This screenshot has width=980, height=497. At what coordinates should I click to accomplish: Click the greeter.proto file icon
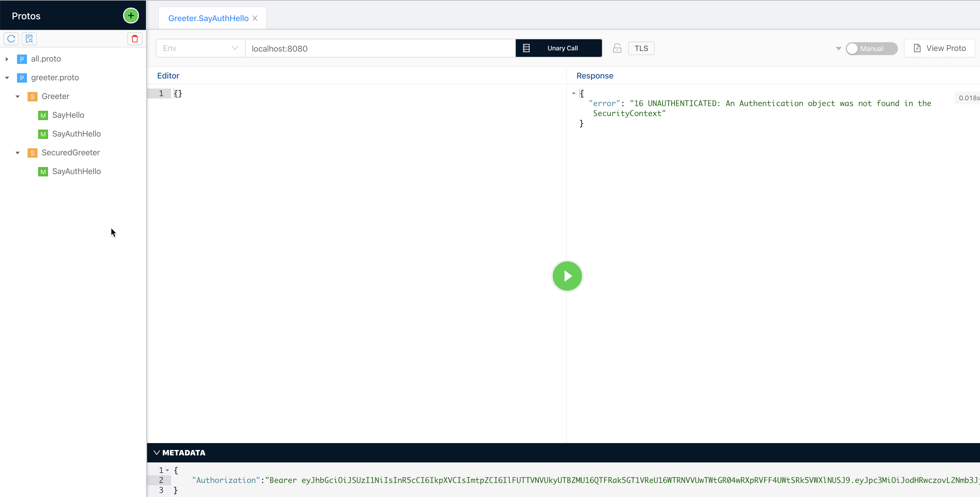[22, 78]
